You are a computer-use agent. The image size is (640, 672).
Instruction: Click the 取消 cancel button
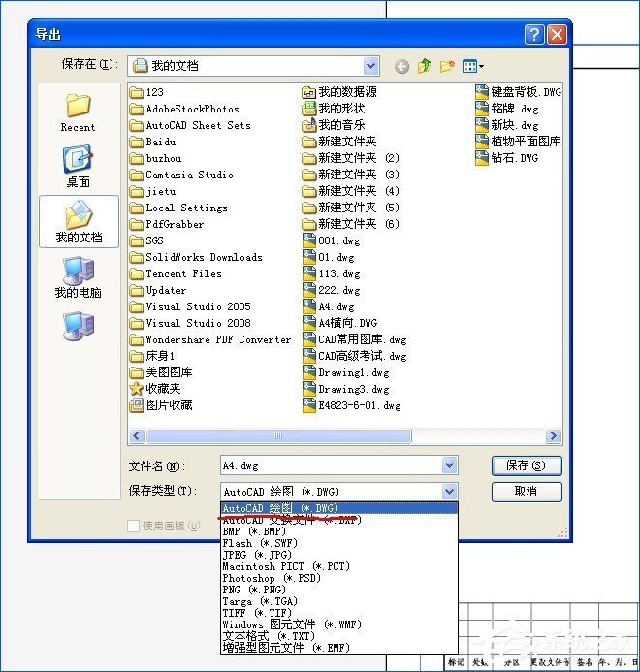tap(527, 492)
